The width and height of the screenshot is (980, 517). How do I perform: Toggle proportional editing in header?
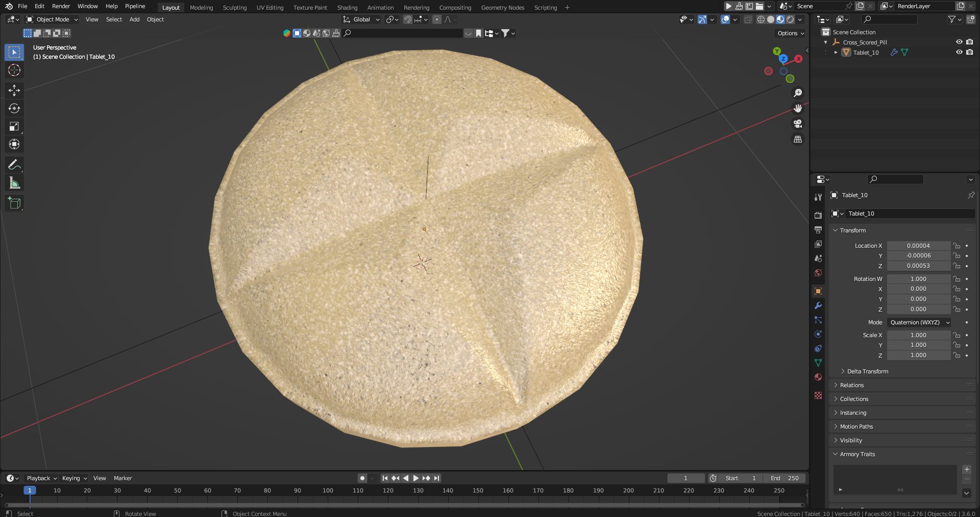point(437,19)
